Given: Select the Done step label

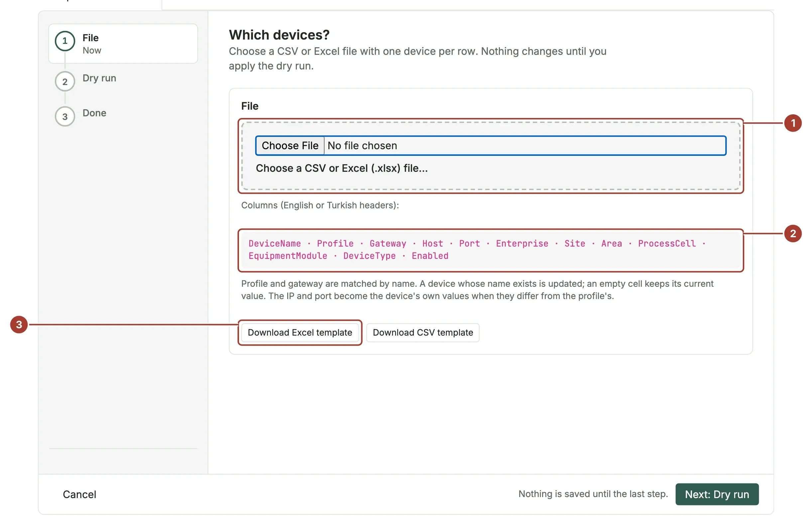Looking at the screenshot, I should tap(94, 113).
